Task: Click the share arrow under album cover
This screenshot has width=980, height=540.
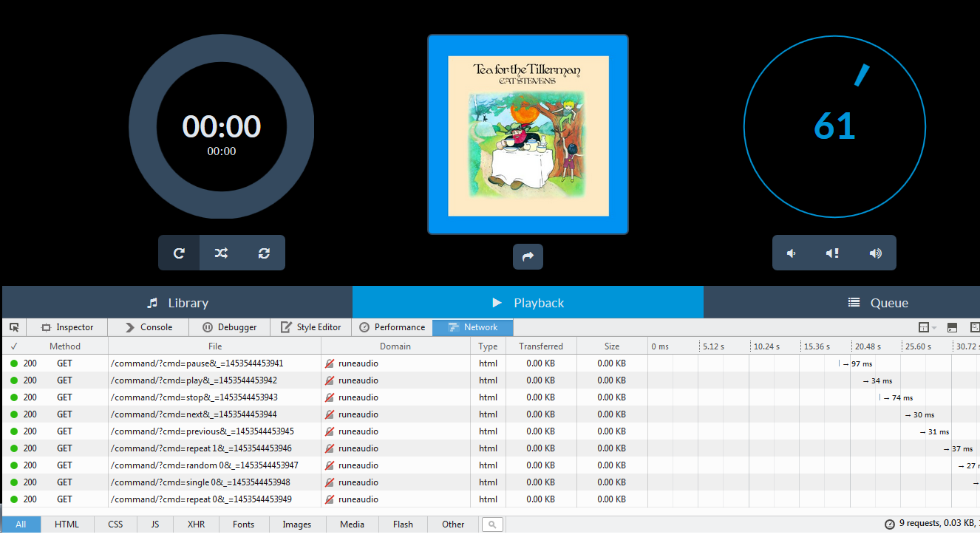Action: click(x=528, y=256)
